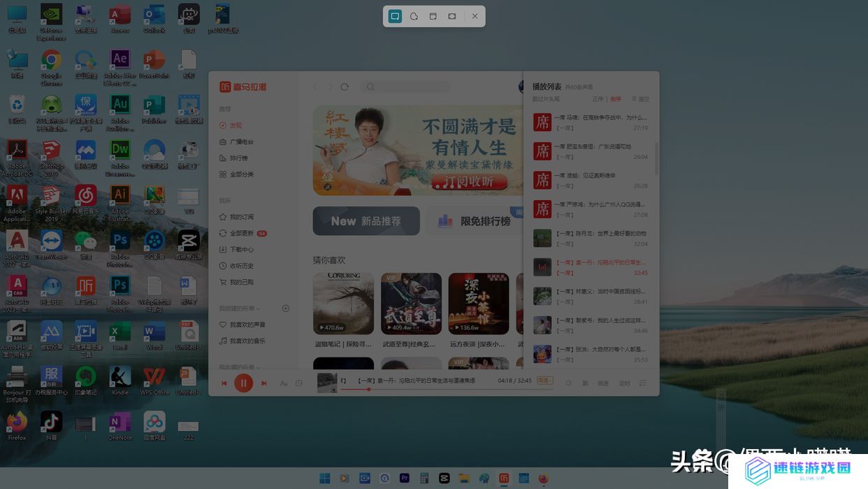Screen dimensions: 868x489
Task: Open Adobe After Effects desktop shortcut
Action: point(120,67)
